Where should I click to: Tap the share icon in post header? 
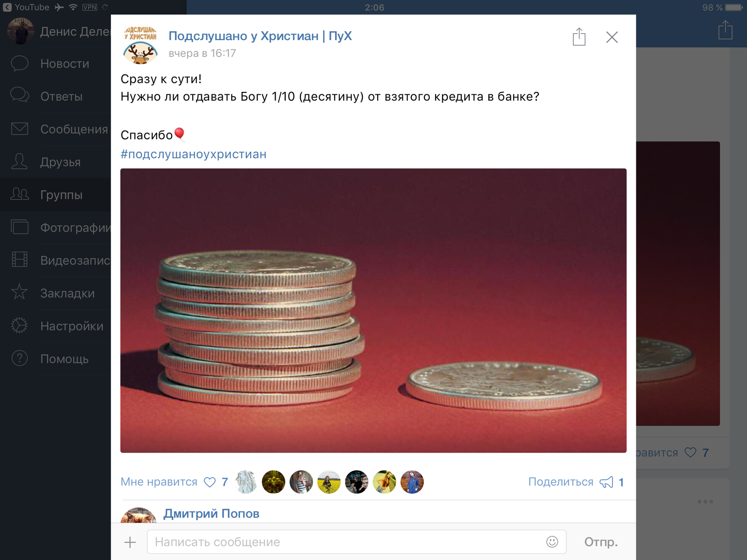pos(579,36)
